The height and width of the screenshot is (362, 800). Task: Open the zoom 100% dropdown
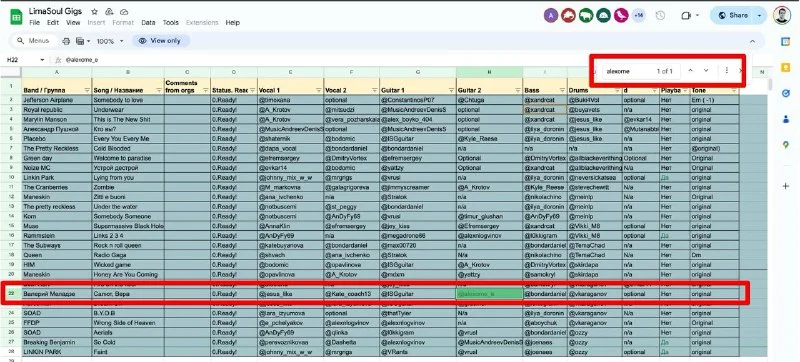click(x=110, y=41)
